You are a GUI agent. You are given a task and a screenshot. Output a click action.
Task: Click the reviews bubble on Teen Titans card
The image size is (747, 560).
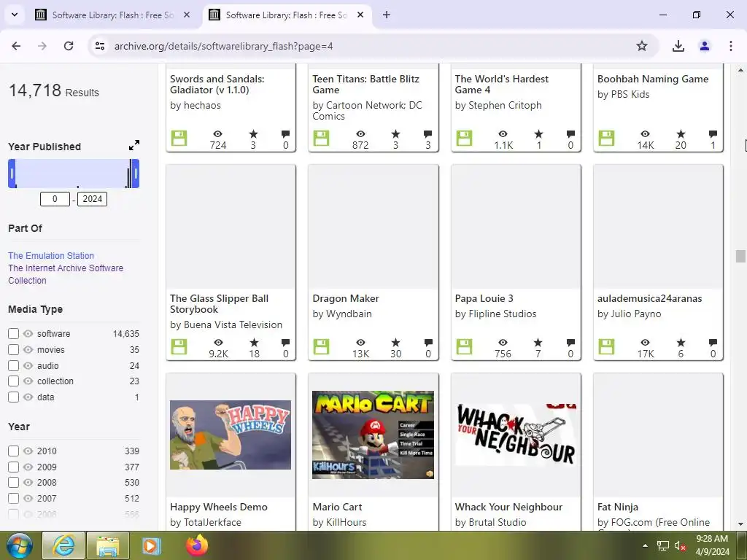(427, 134)
